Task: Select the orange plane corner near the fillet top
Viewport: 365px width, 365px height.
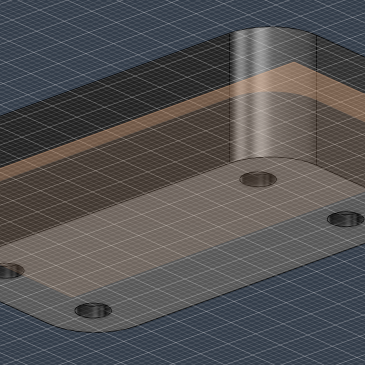Action: [293, 63]
